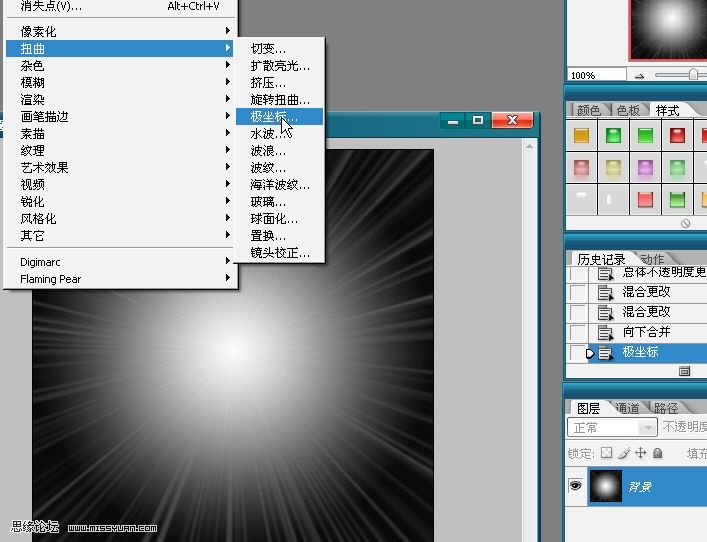Apply the yellow glass style swatch
This screenshot has width=707, height=542.
click(x=614, y=167)
